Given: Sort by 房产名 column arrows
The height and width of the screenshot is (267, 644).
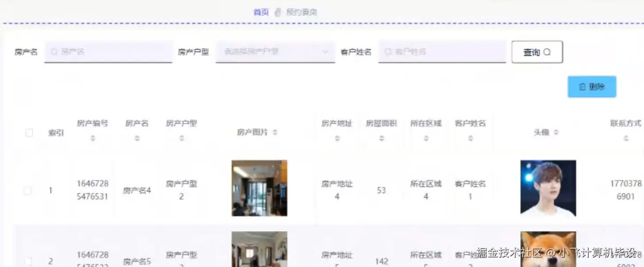Looking at the screenshot, I should pyautogui.click(x=137, y=138).
